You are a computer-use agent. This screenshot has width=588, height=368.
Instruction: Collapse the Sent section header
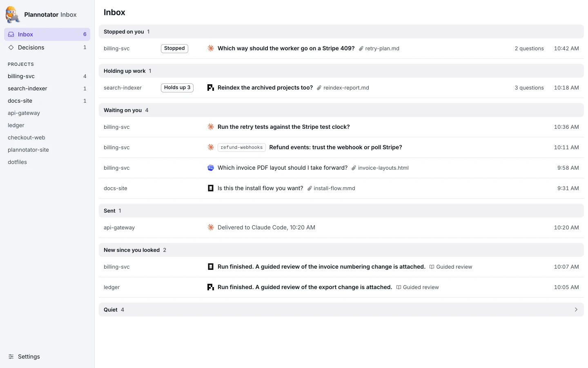(341, 211)
